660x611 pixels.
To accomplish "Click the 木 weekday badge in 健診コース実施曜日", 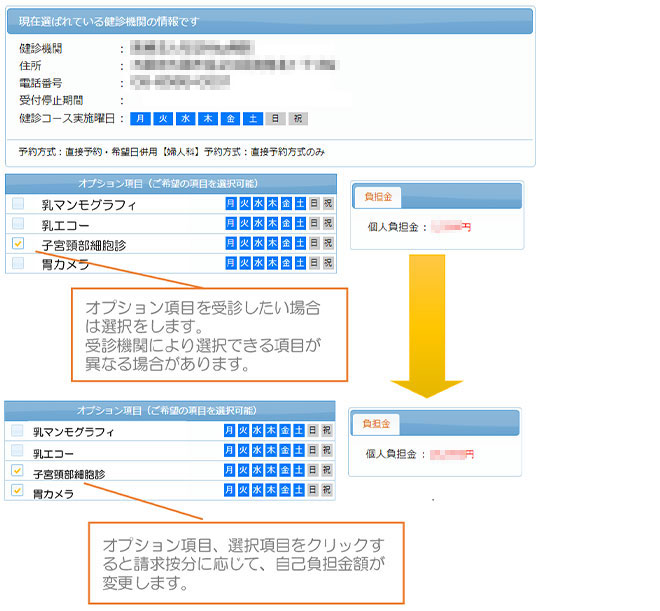I will [208, 119].
